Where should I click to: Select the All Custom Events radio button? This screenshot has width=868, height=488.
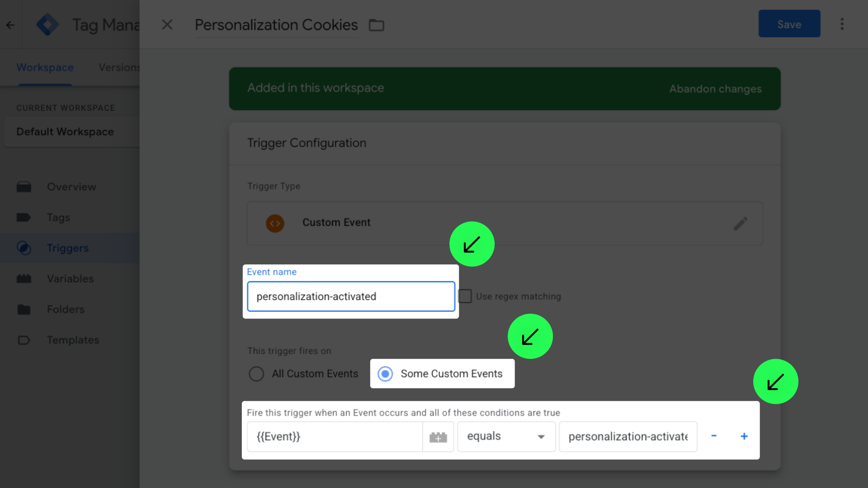pyautogui.click(x=256, y=374)
